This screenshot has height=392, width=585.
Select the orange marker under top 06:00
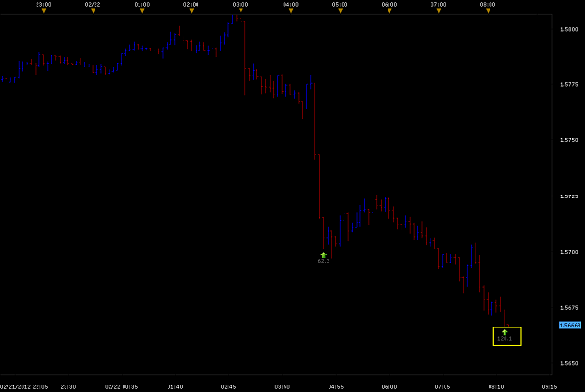coord(389,11)
